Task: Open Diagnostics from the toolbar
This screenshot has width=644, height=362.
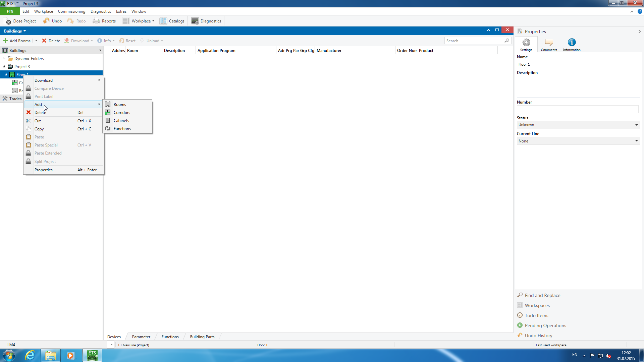Action: [206, 21]
